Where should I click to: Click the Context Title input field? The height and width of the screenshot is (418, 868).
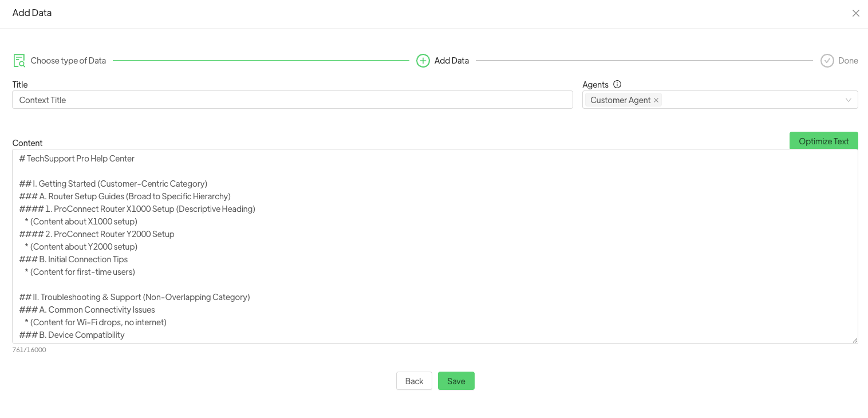292,100
